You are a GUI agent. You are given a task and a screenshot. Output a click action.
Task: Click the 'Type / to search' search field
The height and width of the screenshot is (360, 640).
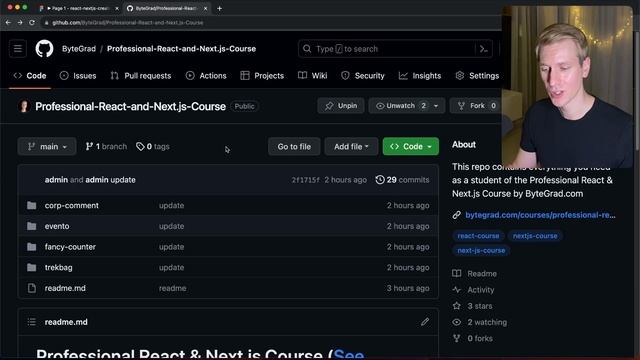[395, 49]
